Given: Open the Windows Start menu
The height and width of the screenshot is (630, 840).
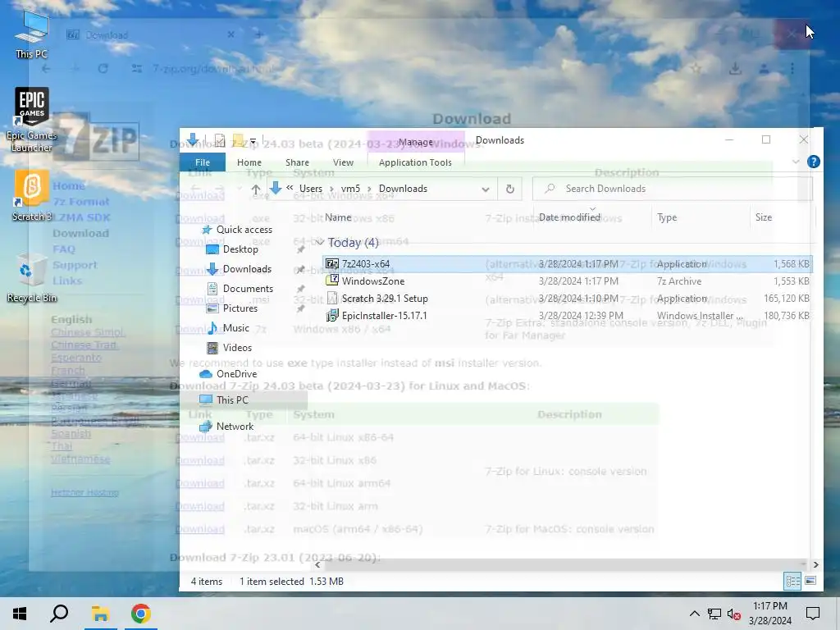Looking at the screenshot, I should point(20,614).
